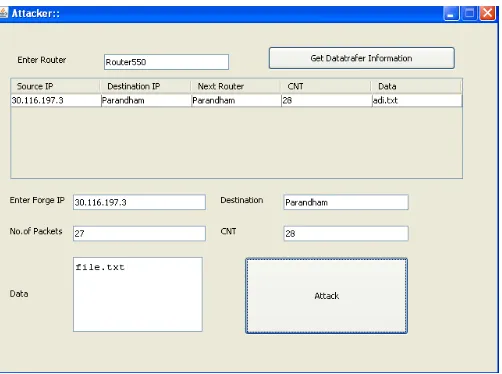Select the Next Router column header
This screenshot has width=502, height=374.
tap(236, 86)
